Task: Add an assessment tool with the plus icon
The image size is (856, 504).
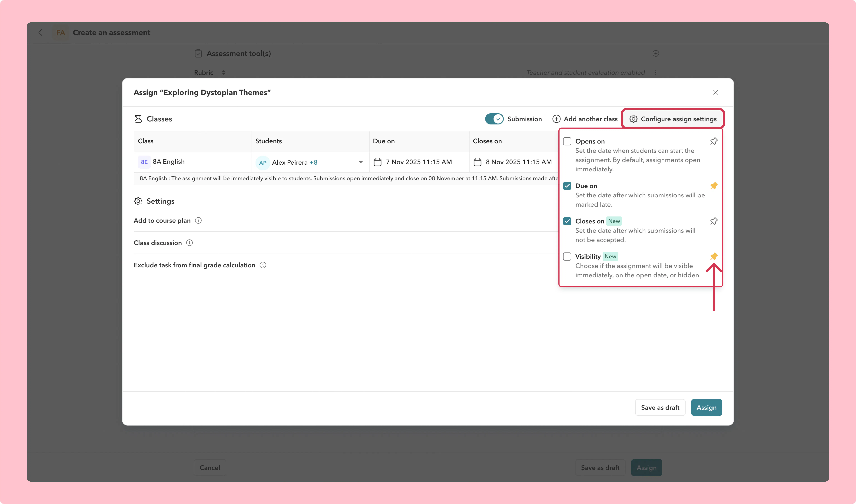Action: (656, 53)
